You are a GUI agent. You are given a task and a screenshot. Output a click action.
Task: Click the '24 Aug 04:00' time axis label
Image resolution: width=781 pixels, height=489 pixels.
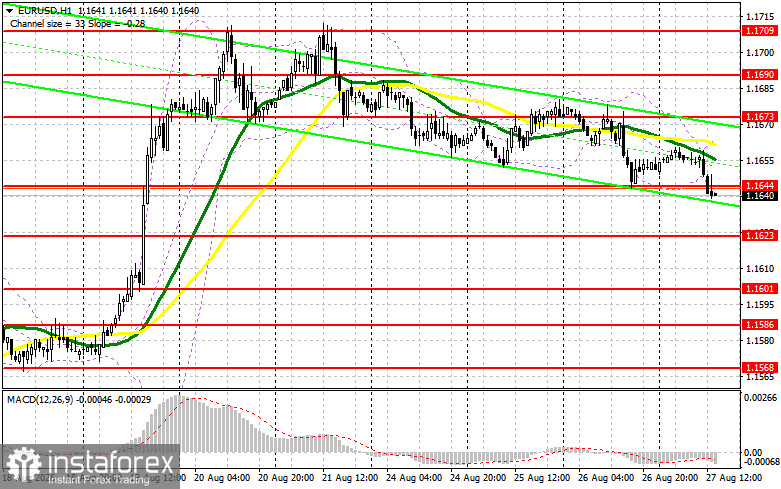tap(414, 478)
